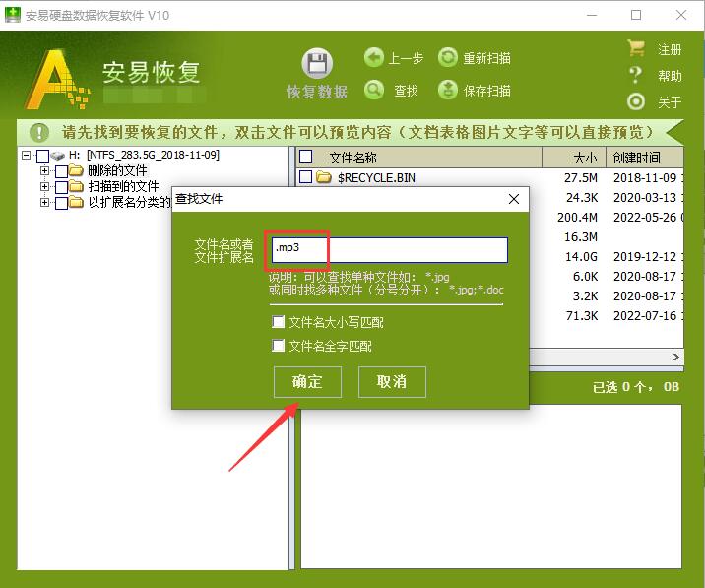Toggle select-all checkbox beside 文件名称 header
705x588 pixels.
[x=306, y=157]
